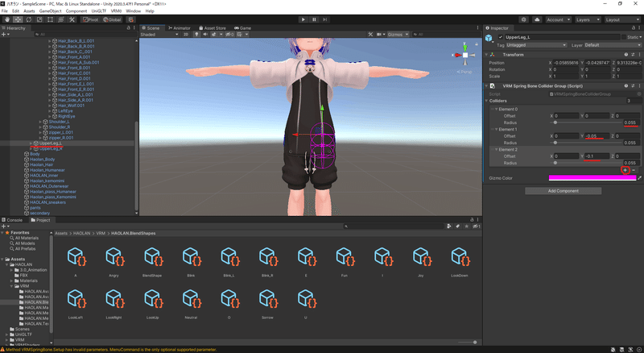
Task: Select the Move tool in toolbar
Action: tap(18, 19)
